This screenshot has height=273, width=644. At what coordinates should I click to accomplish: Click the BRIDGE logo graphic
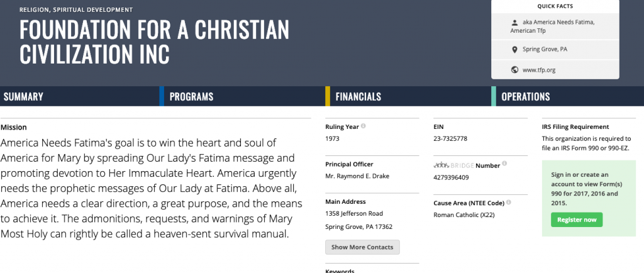(x=453, y=165)
